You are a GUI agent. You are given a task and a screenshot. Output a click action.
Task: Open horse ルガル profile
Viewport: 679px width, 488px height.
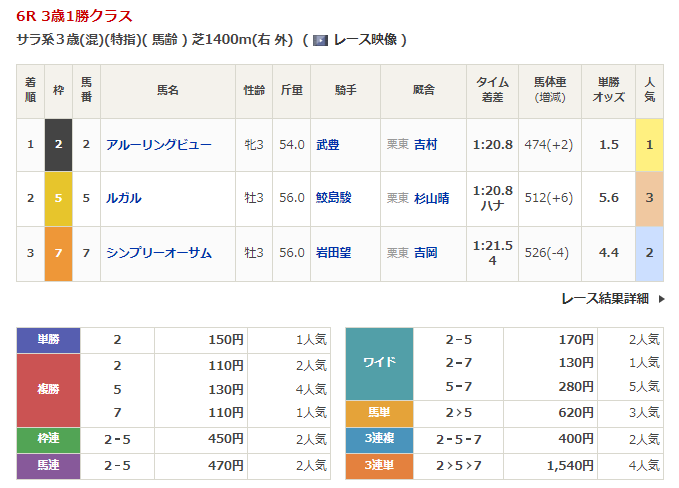point(124,198)
